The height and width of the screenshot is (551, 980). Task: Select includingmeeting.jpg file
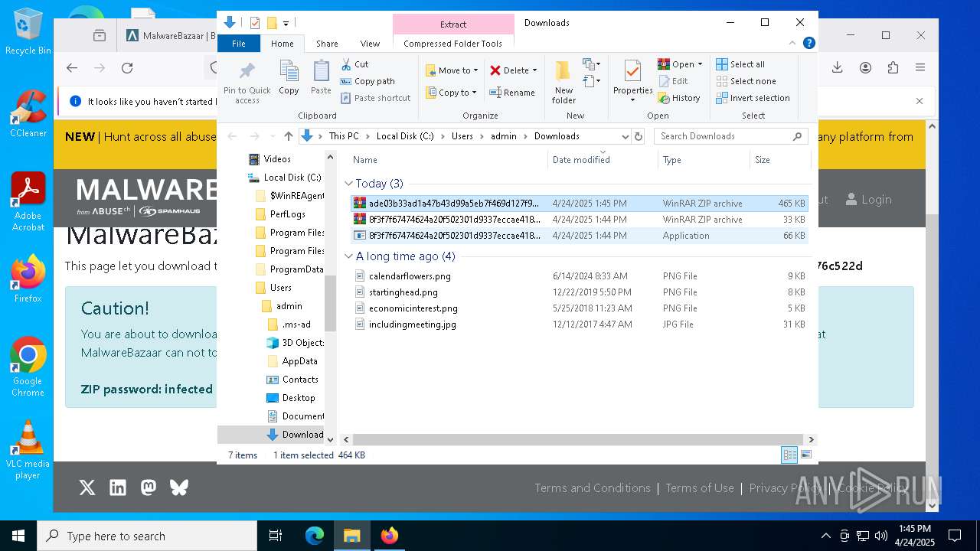(x=579, y=324)
